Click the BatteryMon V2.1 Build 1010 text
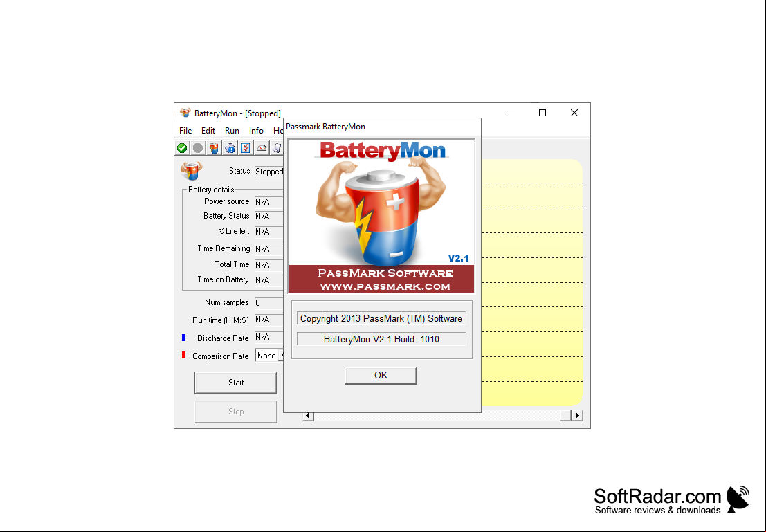The width and height of the screenshot is (766, 532). [x=381, y=339]
